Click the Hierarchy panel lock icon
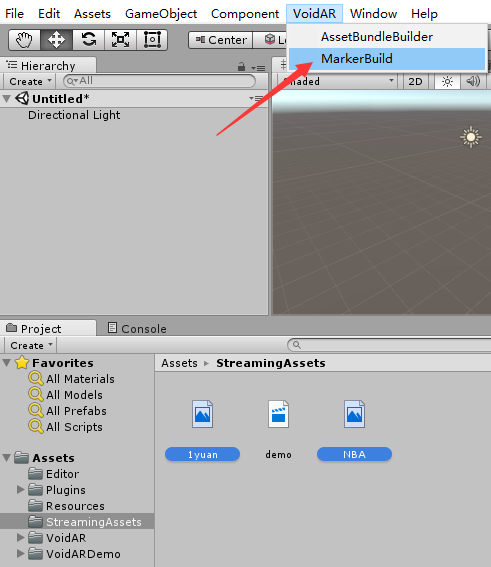Image resolution: width=491 pixels, height=567 pixels. click(241, 67)
